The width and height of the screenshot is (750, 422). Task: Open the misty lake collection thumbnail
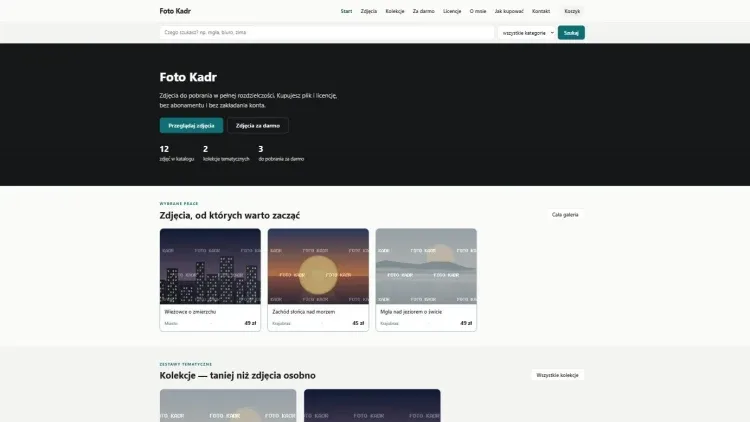click(228, 405)
